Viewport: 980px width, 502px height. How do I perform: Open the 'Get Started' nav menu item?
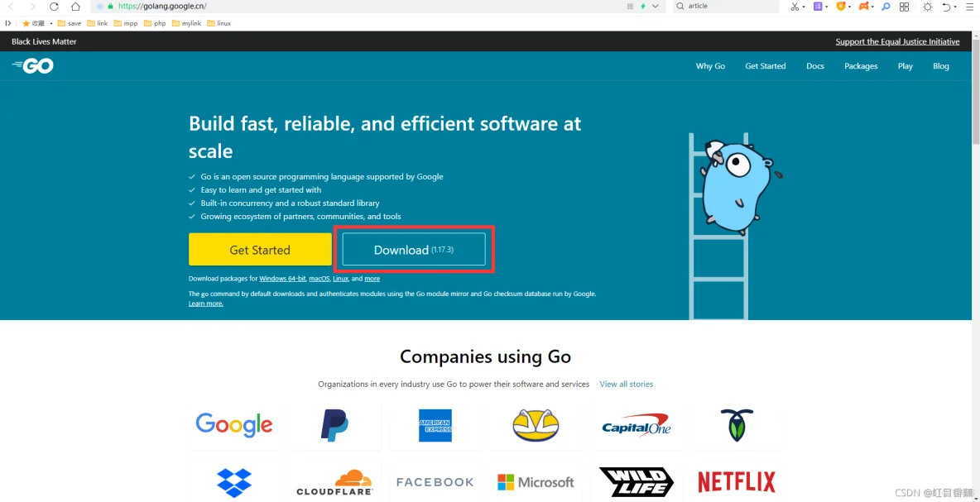(x=766, y=66)
